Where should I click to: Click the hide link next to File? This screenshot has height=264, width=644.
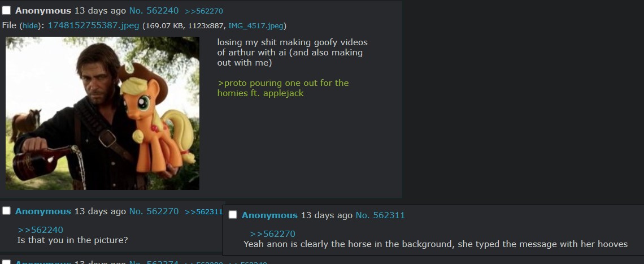point(30,25)
